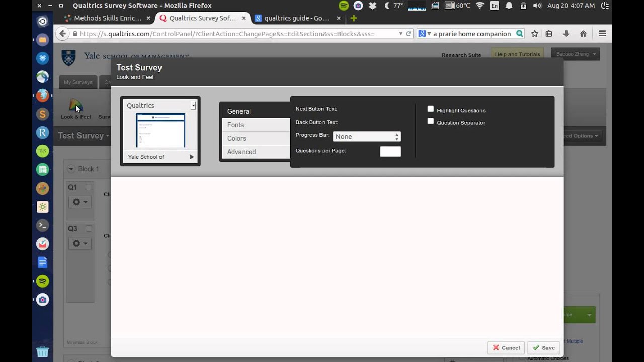Open a new tab with plus icon

tap(353, 18)
